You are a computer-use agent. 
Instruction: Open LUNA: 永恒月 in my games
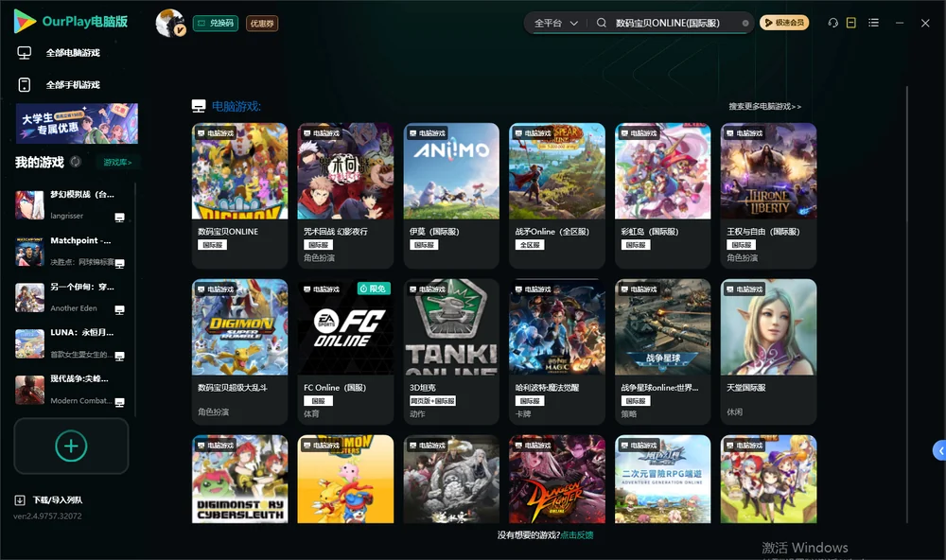pos(71,343)
